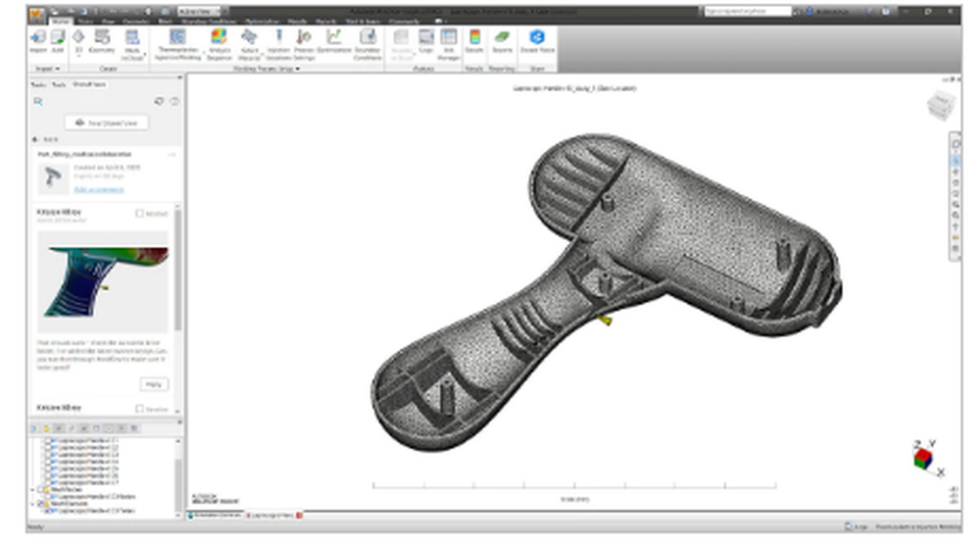
Task: Click the refresh icon in the Shared Views panel
Action: (x=159, y=101)
